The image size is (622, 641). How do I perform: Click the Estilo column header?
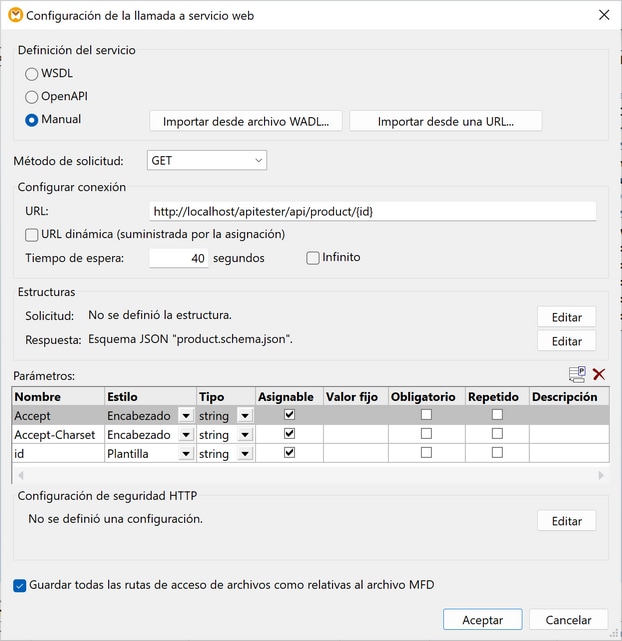click(x=150, y=397)
